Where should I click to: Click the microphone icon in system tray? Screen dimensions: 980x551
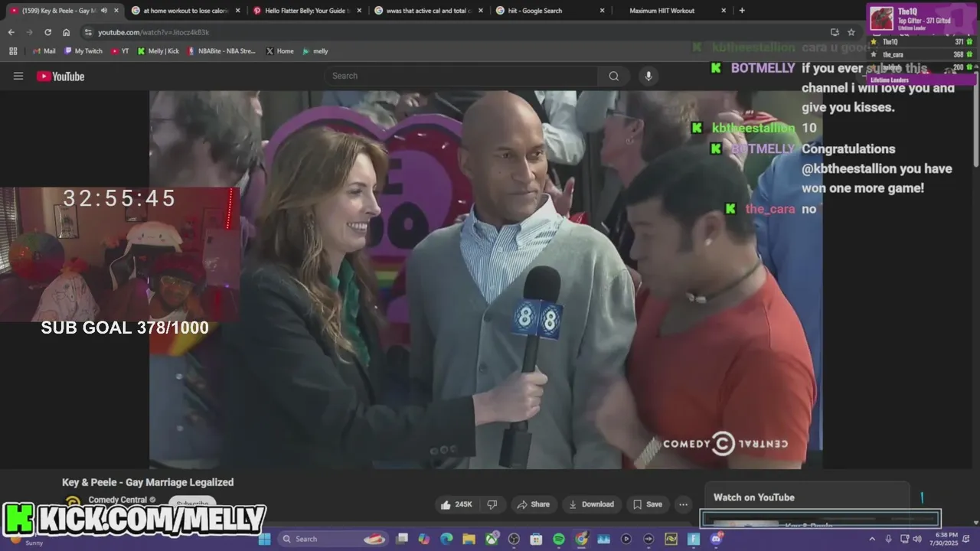pos(888,539)
